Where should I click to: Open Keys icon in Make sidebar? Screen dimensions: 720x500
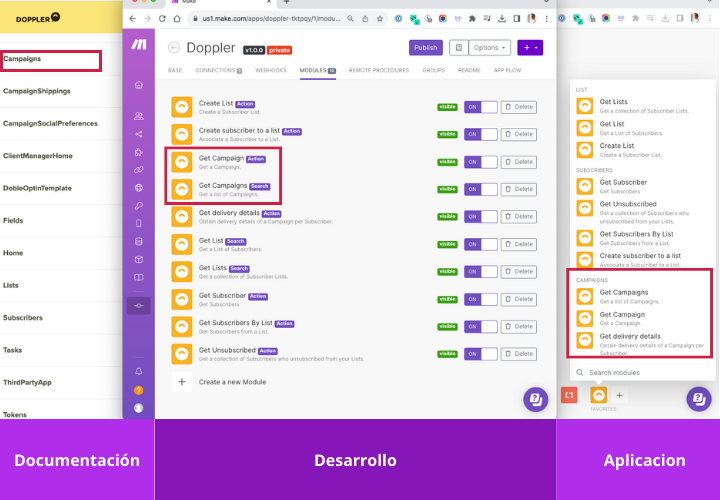(139, 206)
